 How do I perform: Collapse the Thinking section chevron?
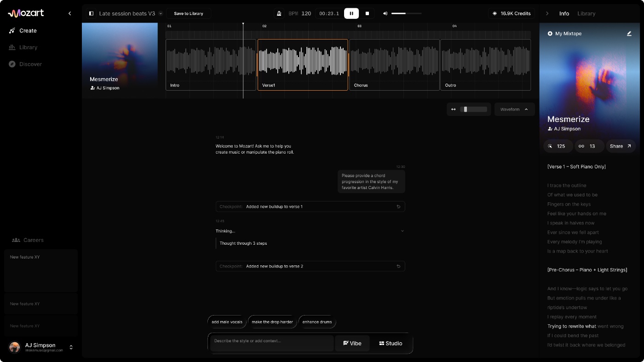pos(402,231)
